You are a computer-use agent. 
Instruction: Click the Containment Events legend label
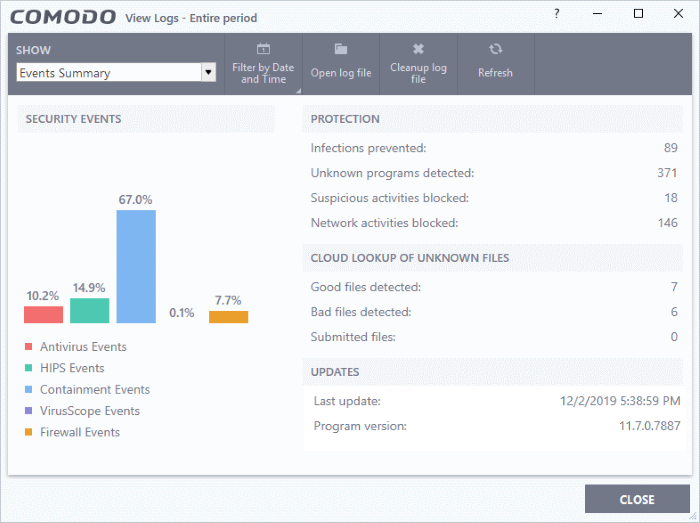[95, 390]
